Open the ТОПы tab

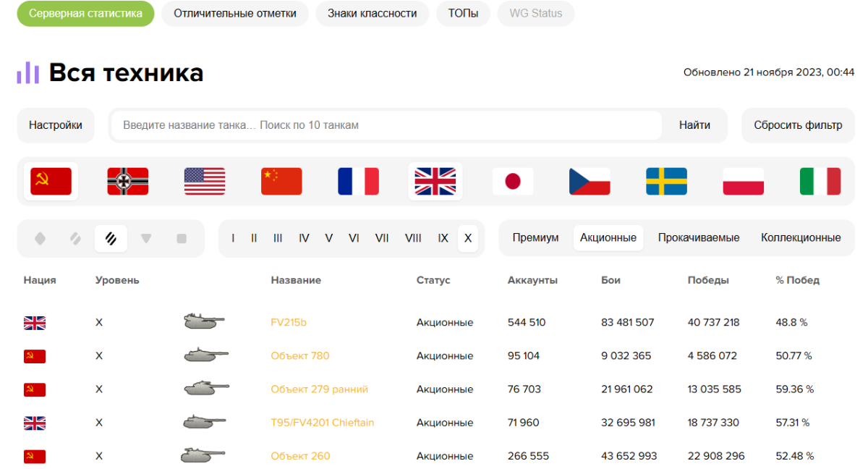[x=463, y=13]
